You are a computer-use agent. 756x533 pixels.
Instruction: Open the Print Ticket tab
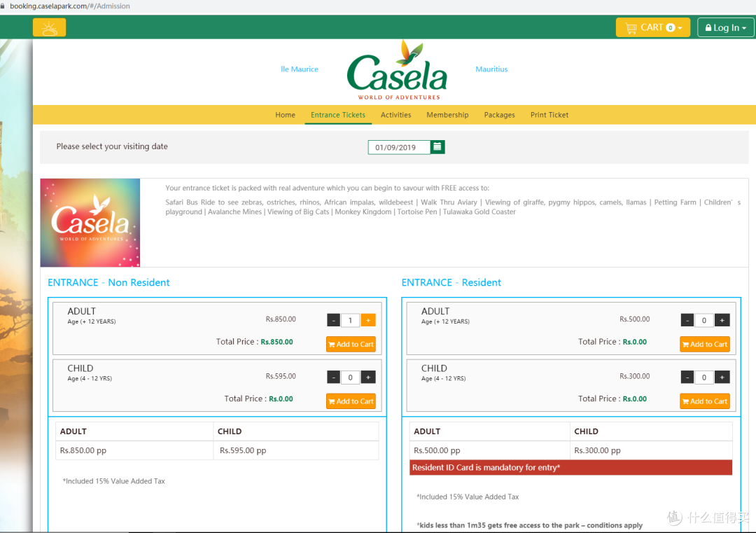click(549, 115)
